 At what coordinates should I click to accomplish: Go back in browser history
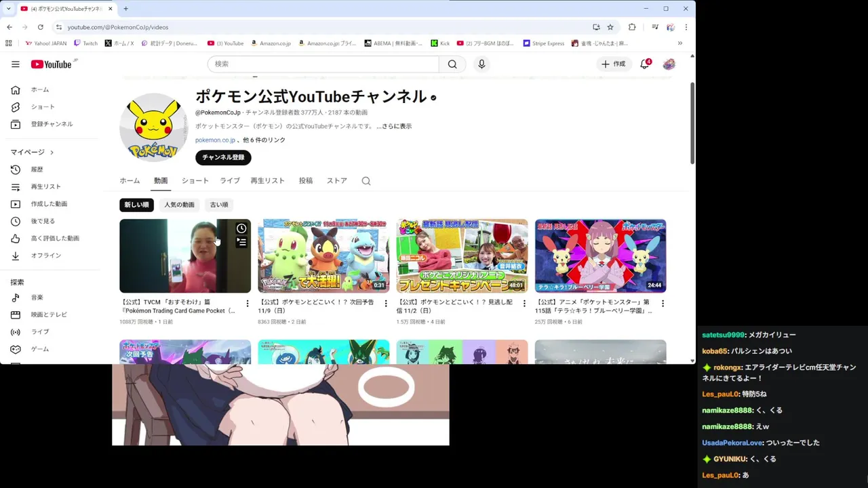(x=9, y=27)
